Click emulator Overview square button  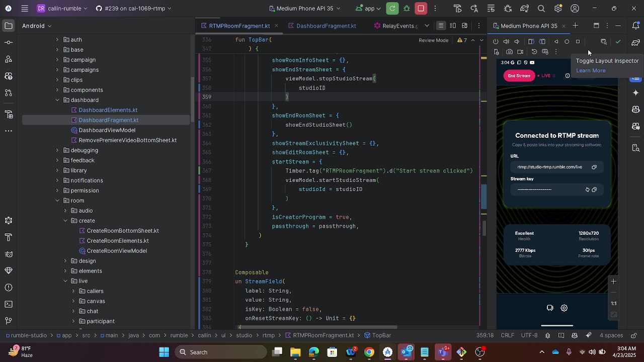tap(578, 42)
